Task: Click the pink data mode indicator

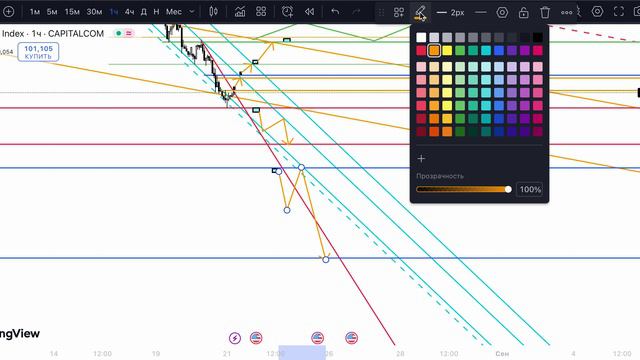Action: (129, 33)
